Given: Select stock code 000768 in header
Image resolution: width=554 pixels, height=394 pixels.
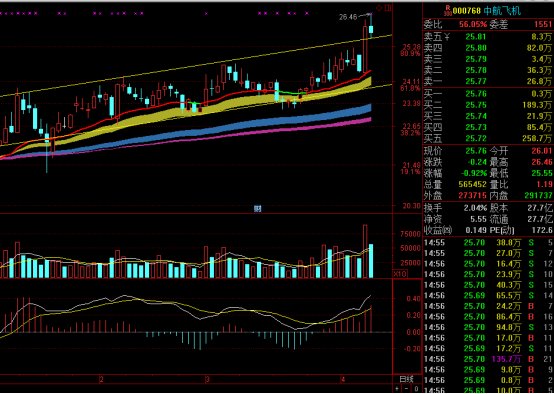Looking at the screenshot, I should [466, 11].
